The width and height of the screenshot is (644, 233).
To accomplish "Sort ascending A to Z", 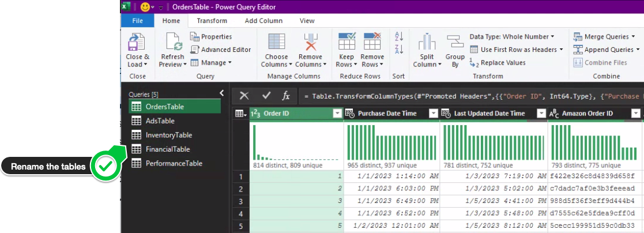I will 398,36.
